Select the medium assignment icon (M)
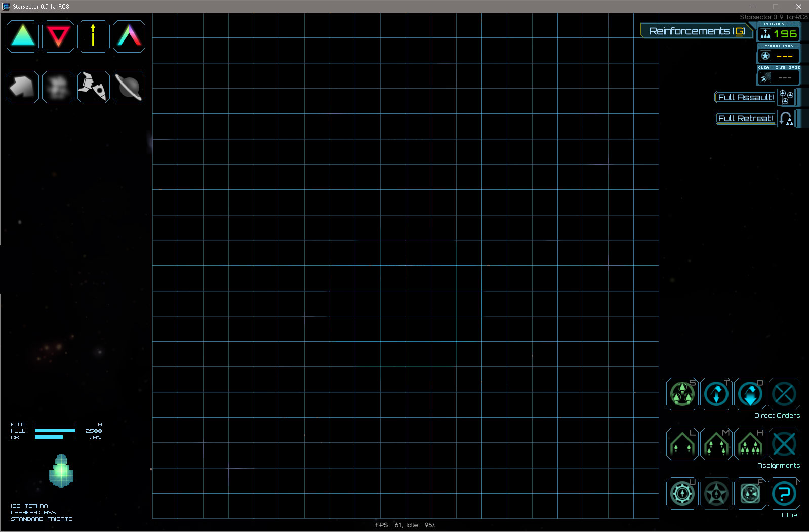Viewport: 809px width, 532px height. pos(716,444)
